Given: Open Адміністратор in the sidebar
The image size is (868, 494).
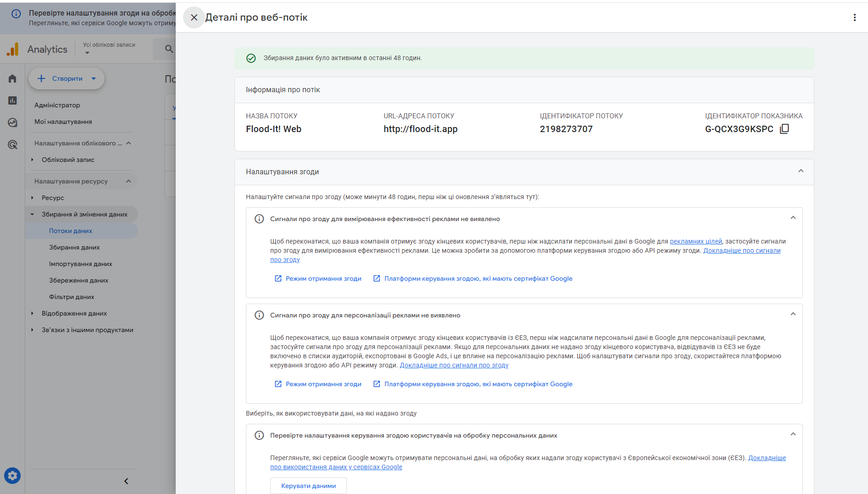Looking at the screenshot, I should pyautogui.click(x=57, y=105).
